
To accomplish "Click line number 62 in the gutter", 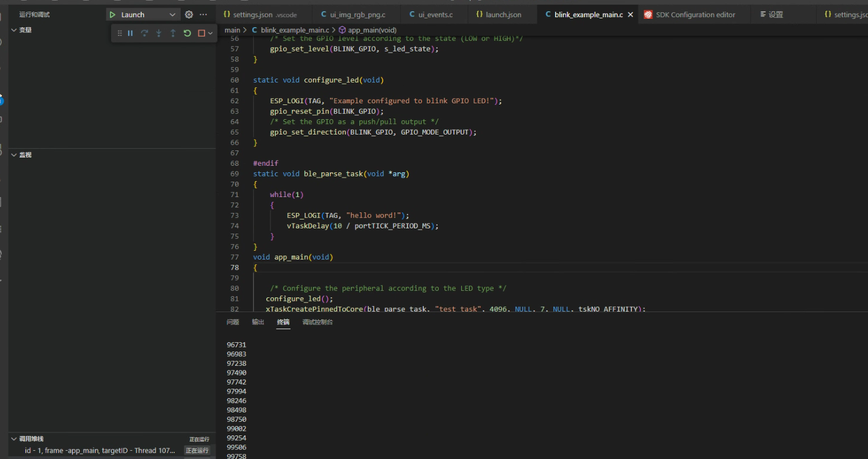I will pyautogui.click(x=234, y=101).
